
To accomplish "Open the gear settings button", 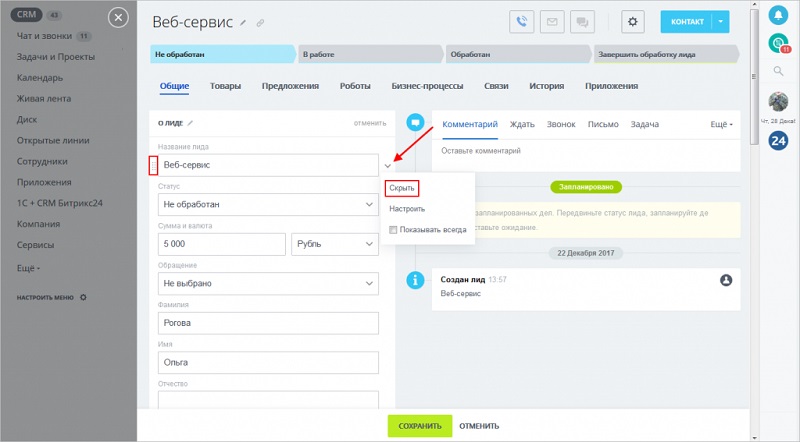I will (633, 22).
